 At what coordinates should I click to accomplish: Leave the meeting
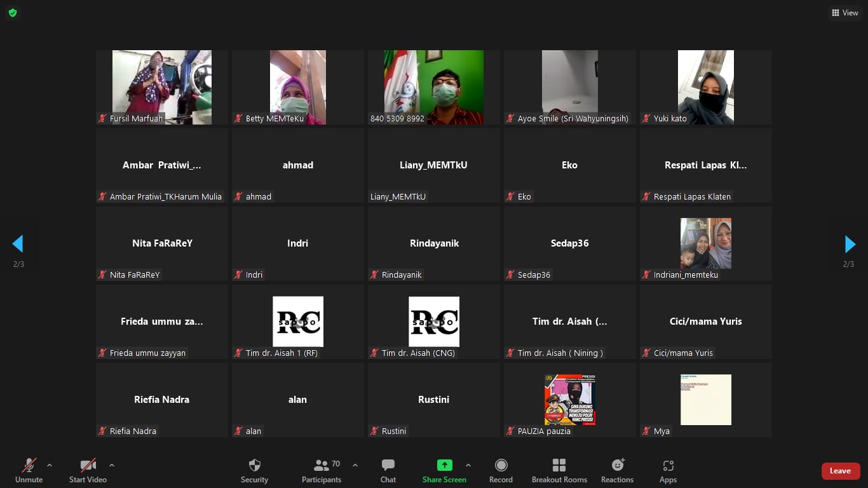(840, 471)
